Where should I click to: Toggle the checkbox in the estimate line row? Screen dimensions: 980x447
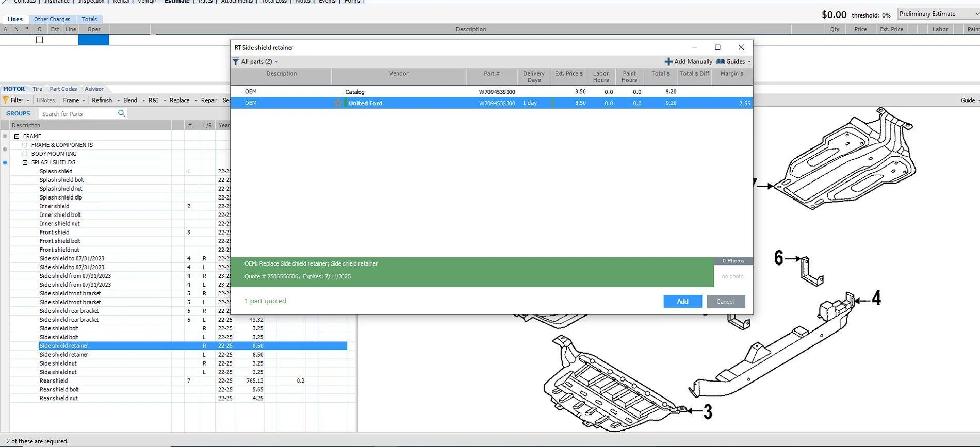pyautogui.click(x=39, y=40)
